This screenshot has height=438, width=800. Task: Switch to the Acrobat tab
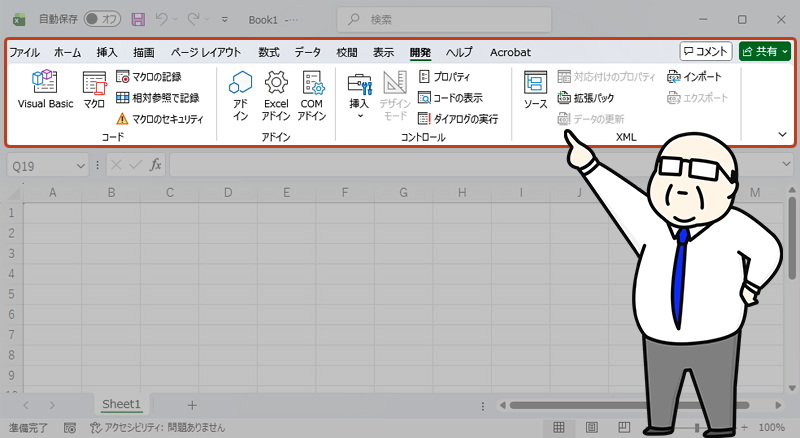click(510, 52)
